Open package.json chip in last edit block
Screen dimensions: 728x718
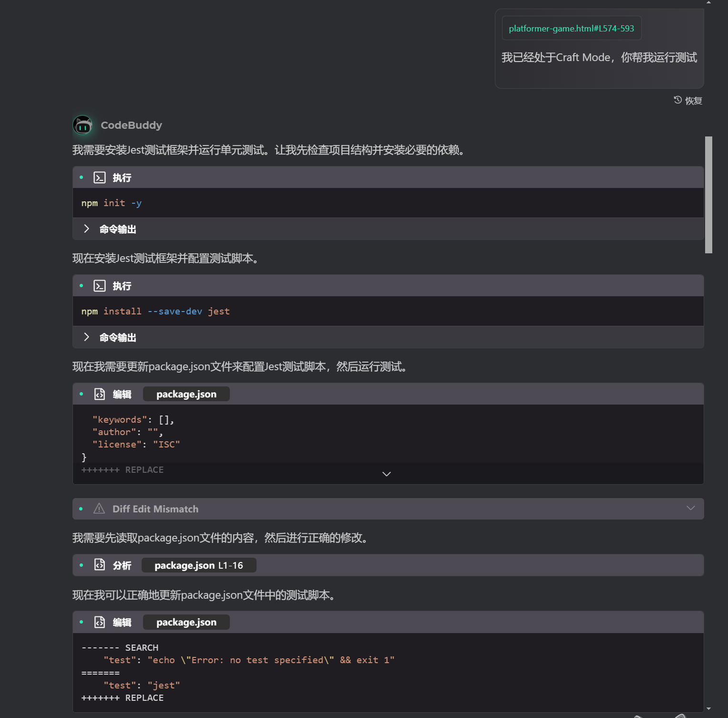(x=186, y=622)
